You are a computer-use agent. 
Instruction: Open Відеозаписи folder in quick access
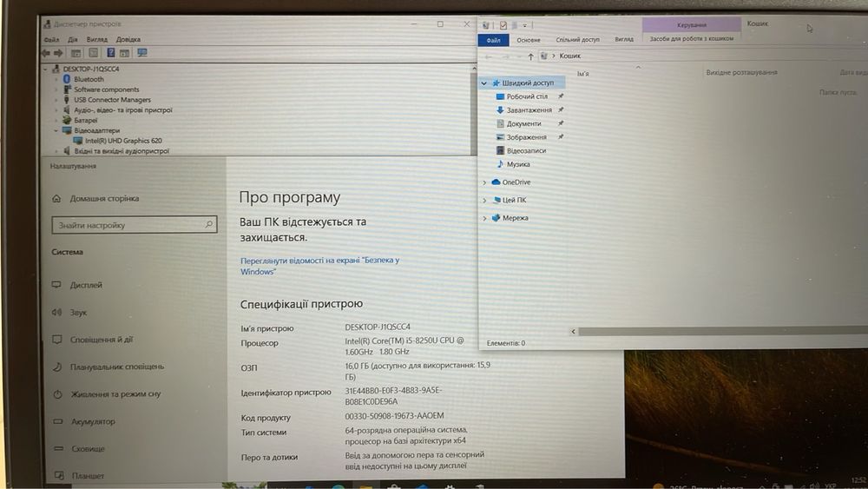[526, 150]
